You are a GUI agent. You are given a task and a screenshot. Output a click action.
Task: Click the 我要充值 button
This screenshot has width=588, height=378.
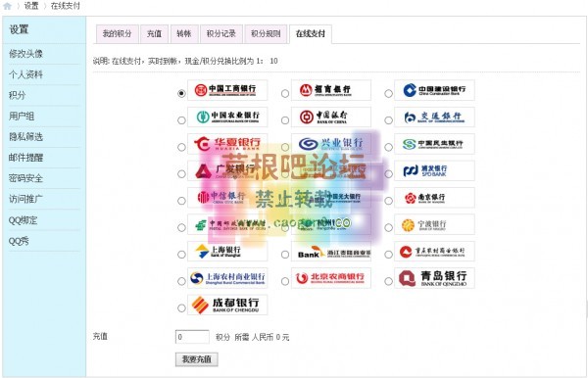pos(197,359)
